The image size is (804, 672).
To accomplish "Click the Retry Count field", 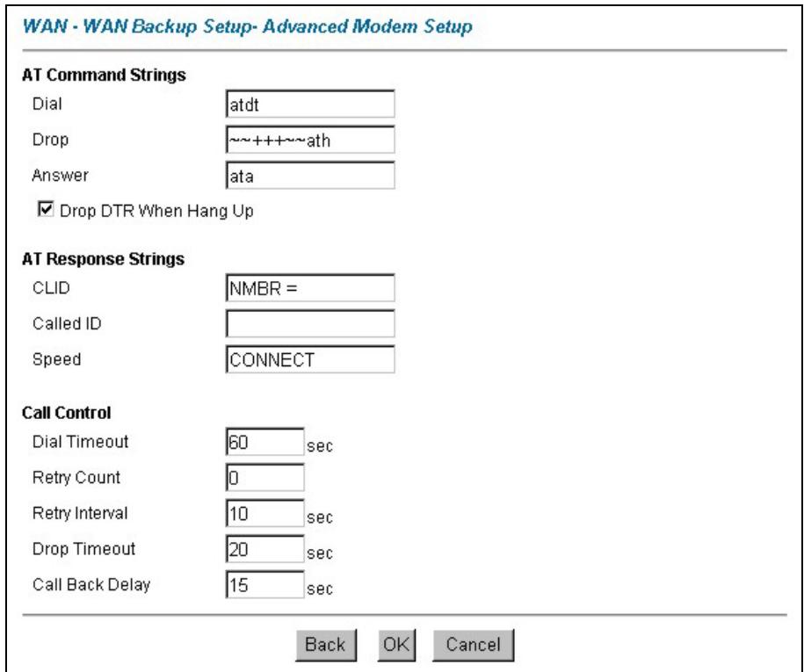I will point(265,478).
